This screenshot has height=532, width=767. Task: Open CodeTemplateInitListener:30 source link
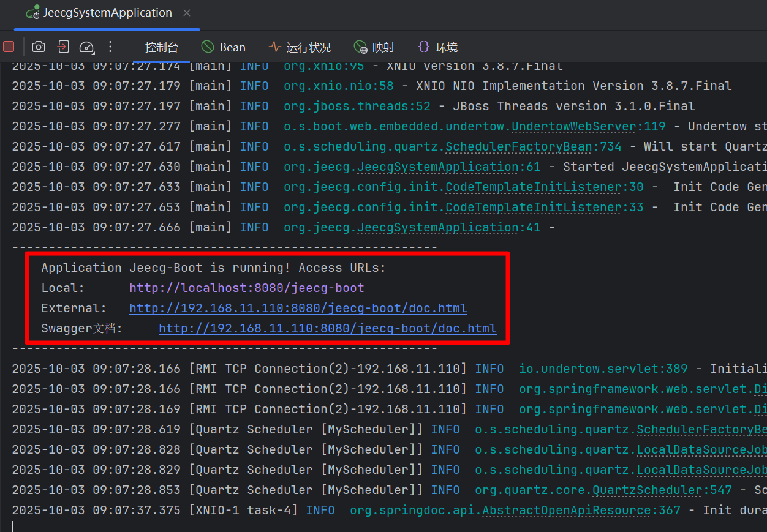click(x=545, y=187)
